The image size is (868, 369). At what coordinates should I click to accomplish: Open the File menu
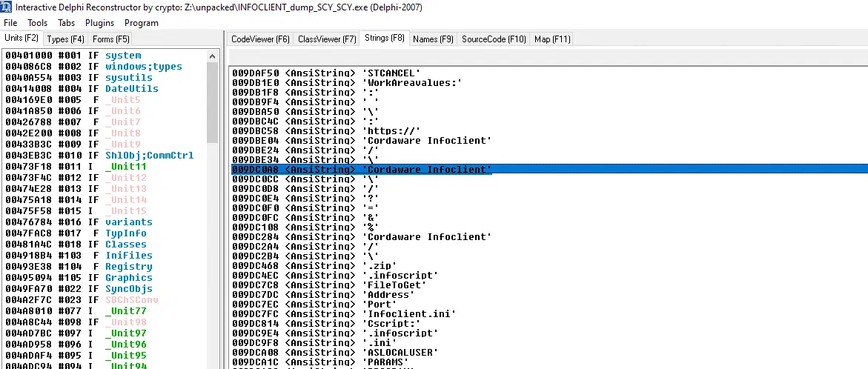pyautogui.click(x=10, y=23)
